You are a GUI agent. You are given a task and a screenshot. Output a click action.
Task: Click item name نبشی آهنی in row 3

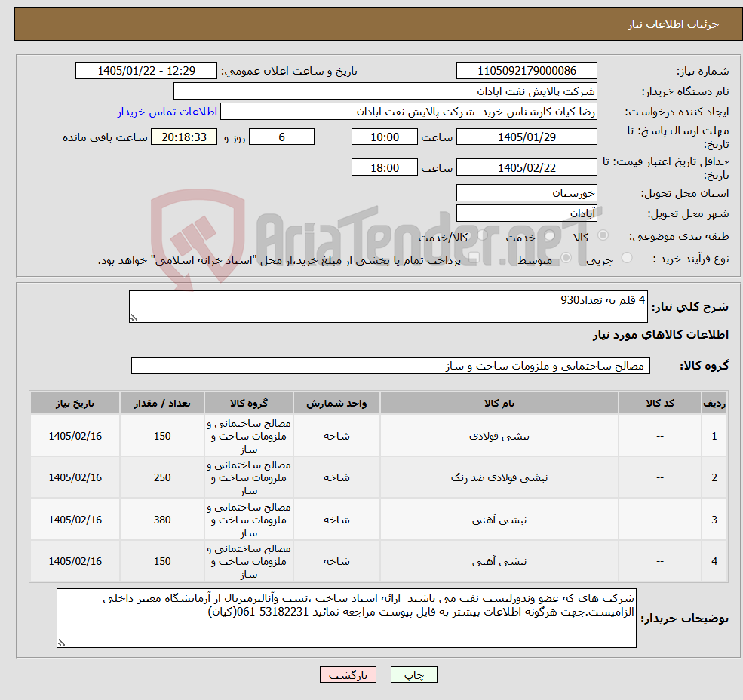click(499, 520)
